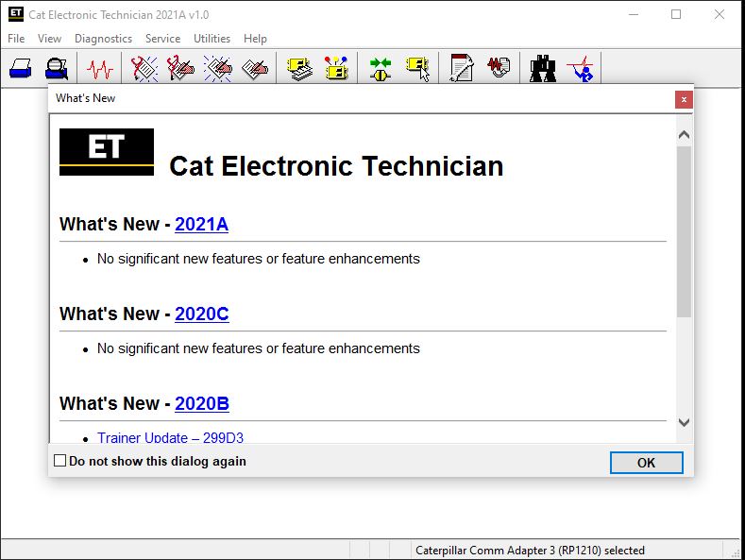745x560 pixels.
Task: Open the View menu
Action: pyautogui.click(x=49, y=39)
